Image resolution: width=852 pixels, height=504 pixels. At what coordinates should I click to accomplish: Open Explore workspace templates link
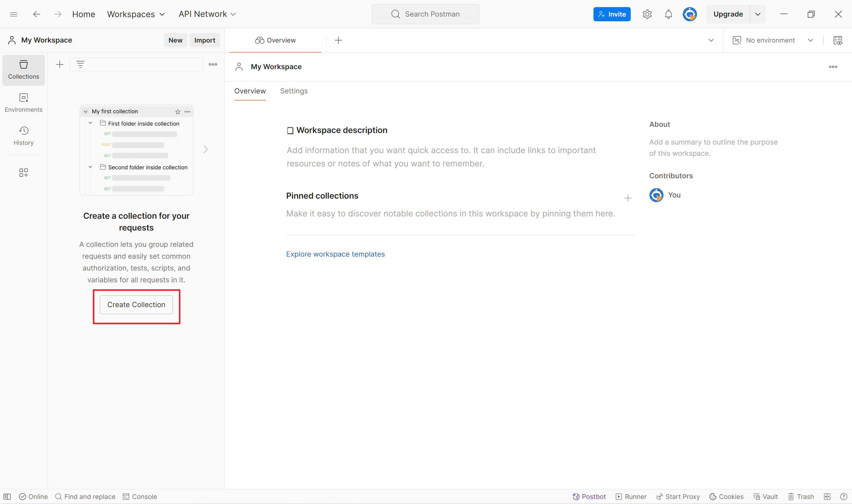pos(335,255)
